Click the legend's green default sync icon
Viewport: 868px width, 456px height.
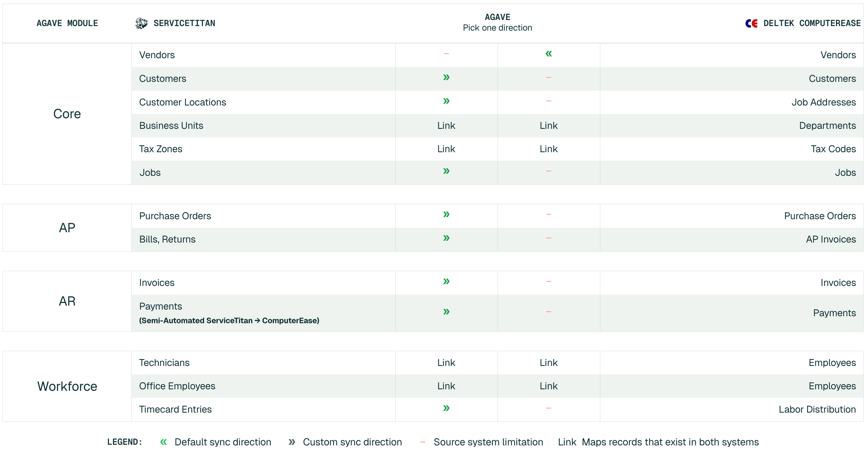[x=164, y=442]
